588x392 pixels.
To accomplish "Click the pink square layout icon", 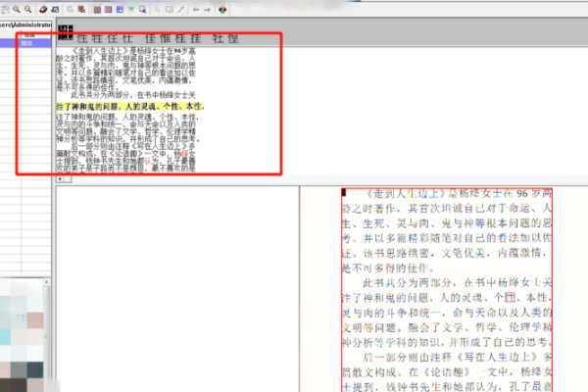I will coord(109,10).
